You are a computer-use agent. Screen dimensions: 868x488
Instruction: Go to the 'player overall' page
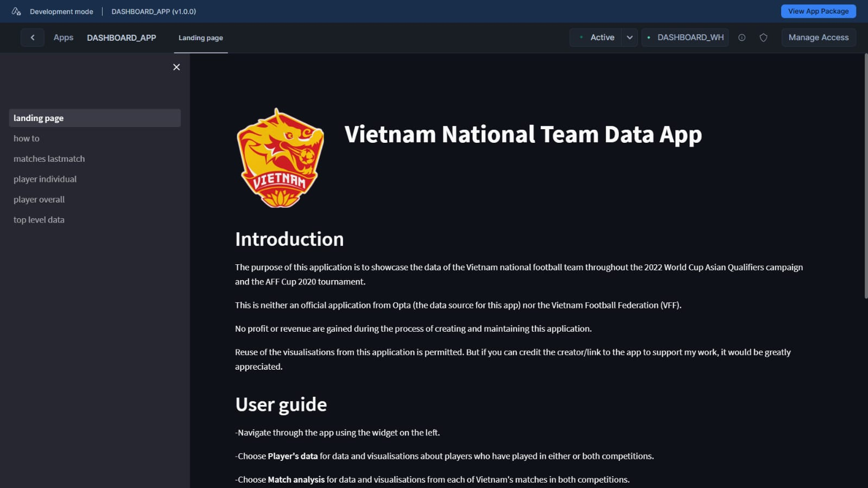click(39, 200)
